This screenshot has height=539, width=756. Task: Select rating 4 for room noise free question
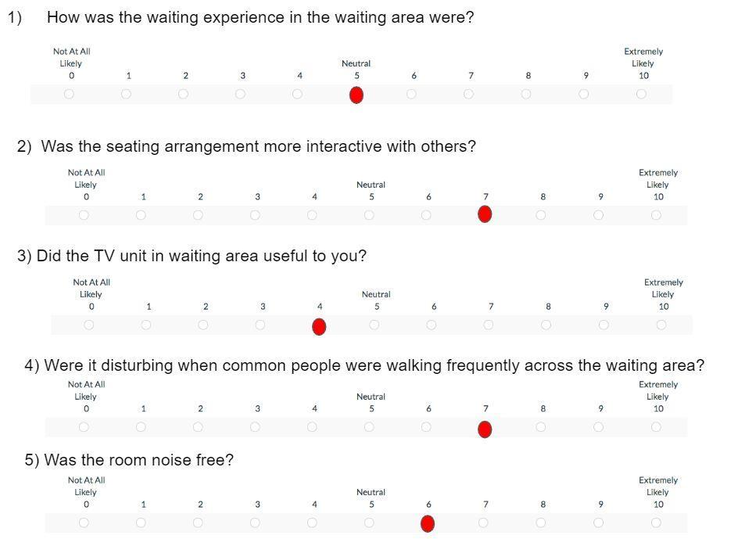(x=312, y=523)
